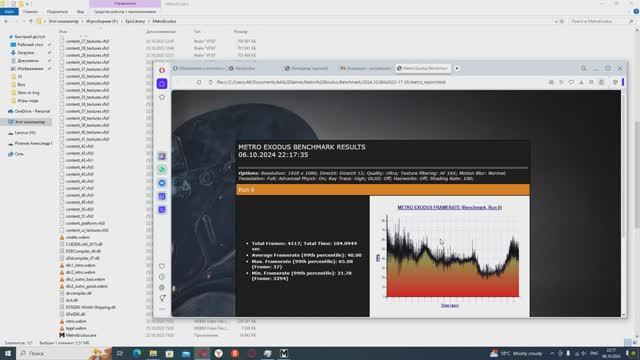This screenshot has width=640, height=360.
Task: Click the downloads arrow icon in the Opera toolbar
Action: click(x=581, y=82)
